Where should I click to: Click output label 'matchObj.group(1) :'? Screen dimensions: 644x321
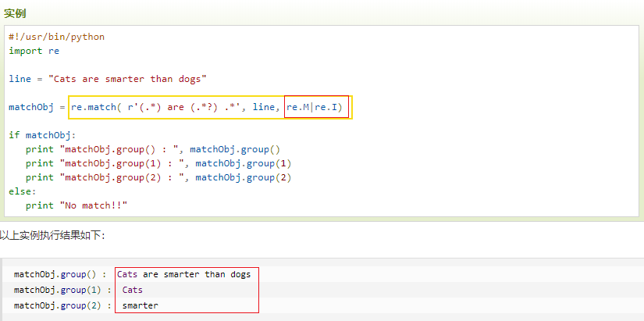(63, 291)
